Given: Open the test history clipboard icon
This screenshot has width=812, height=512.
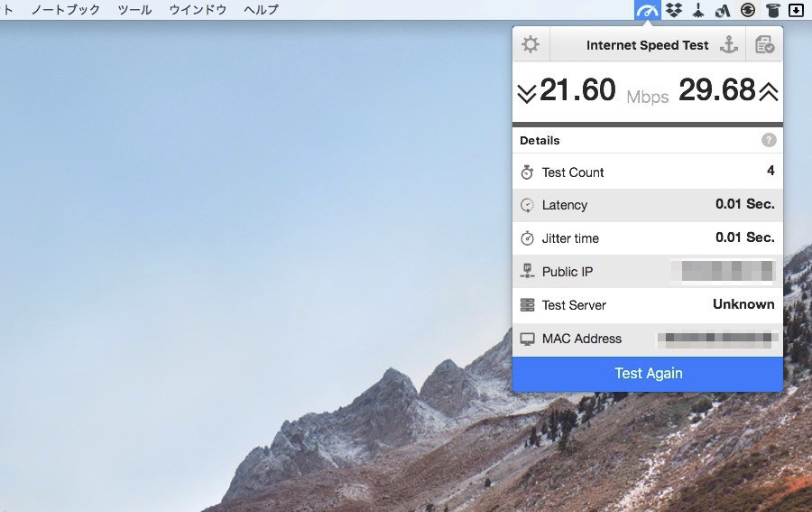Looking at the screenshot, I should tap(764, 44).
